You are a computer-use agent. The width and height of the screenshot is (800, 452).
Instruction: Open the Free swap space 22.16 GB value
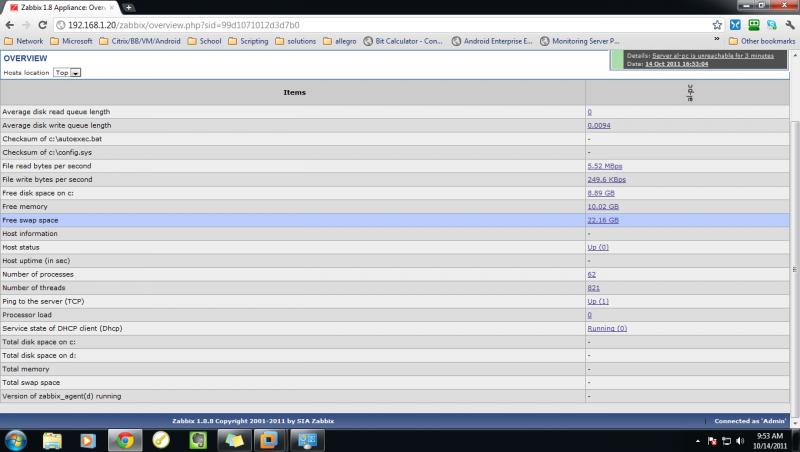603,220
